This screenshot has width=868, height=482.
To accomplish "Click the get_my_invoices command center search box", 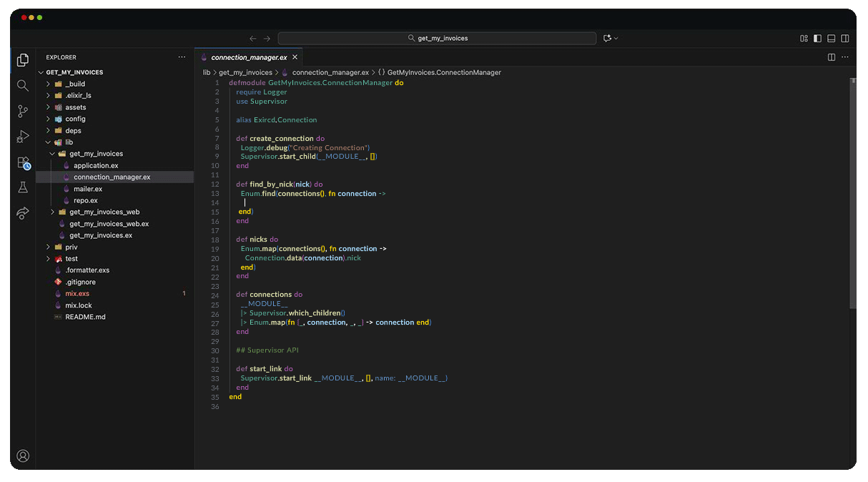I will (x=437, y=38).
